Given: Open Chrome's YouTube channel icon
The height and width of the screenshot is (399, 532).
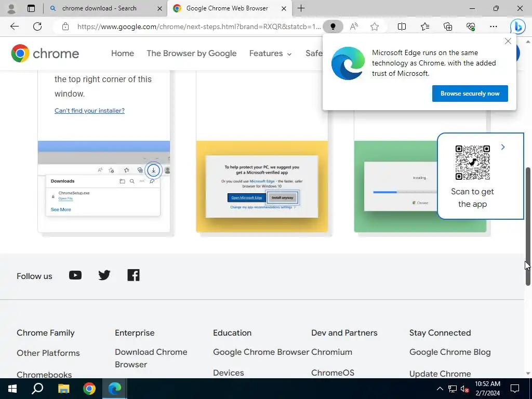Looking at the screenshot, I should [75, 275].
